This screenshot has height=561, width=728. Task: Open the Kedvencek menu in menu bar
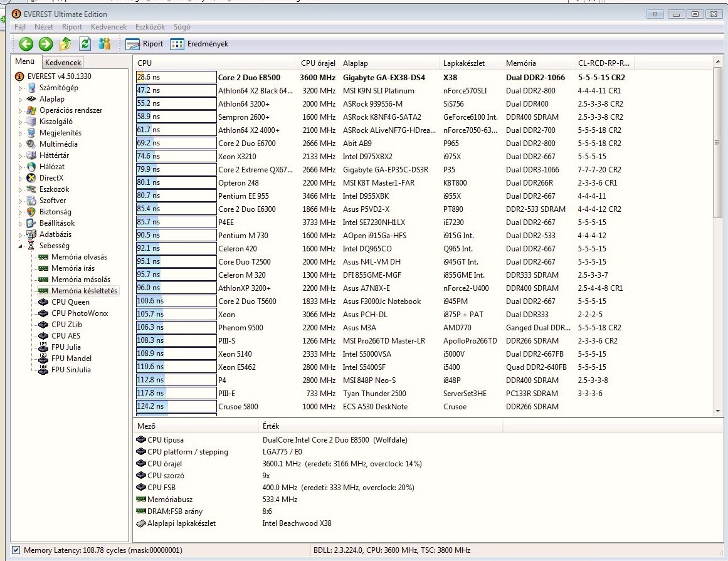point(108,27)
